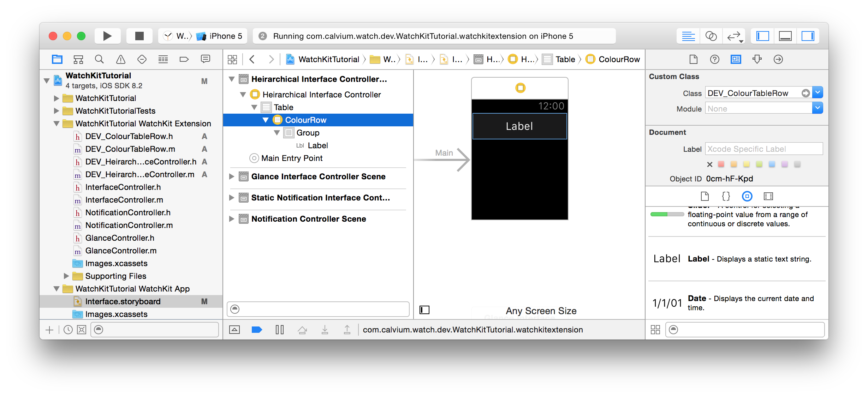This screenshot has height=396, width=868.
Task: Pick the blue label colour swatch
Action: point(772,164)
